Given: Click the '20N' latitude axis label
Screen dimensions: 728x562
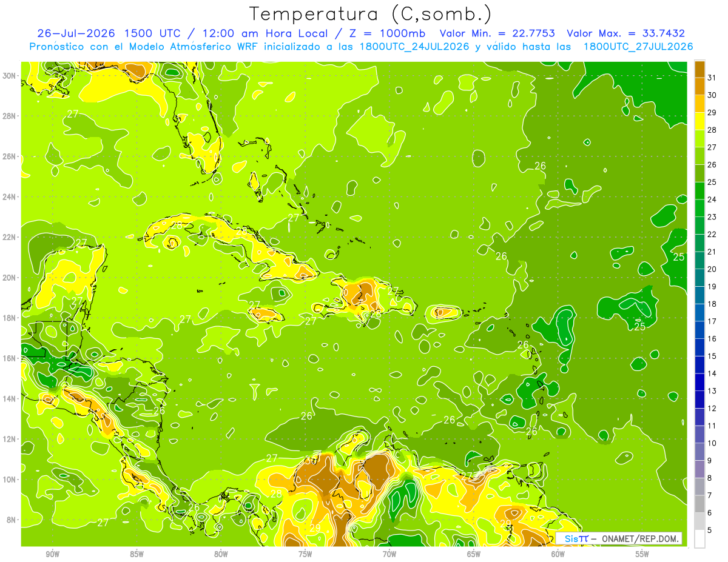Looking at the screenshot, I should [x=10, y=278].
